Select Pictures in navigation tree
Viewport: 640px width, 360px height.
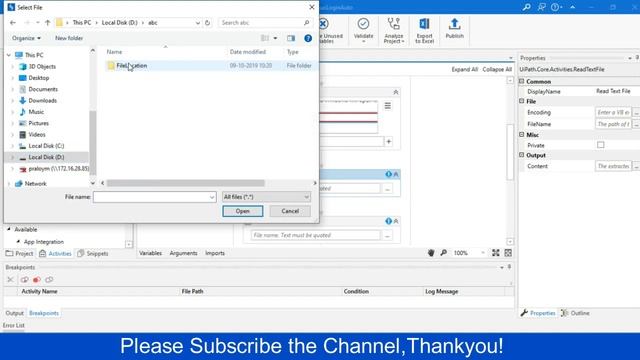click(x=38, y=123)
